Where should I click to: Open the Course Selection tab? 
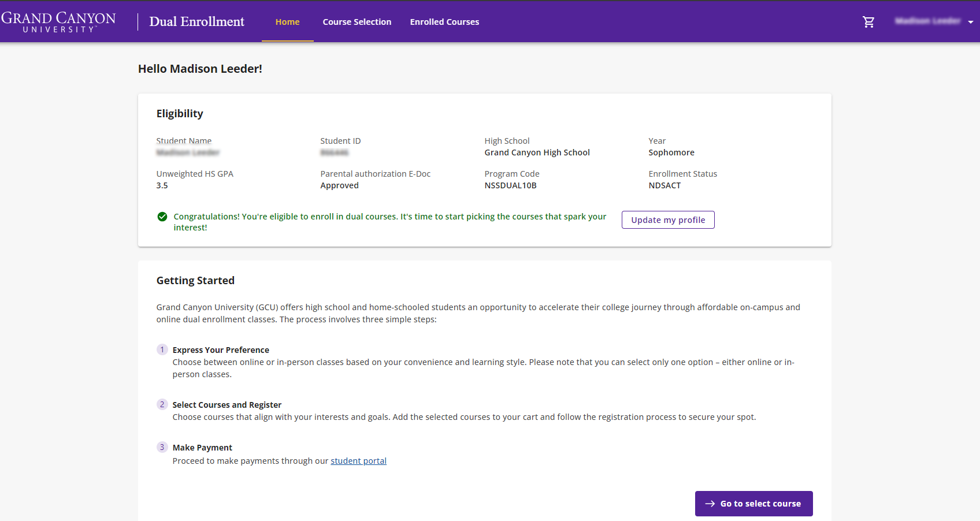357,22
